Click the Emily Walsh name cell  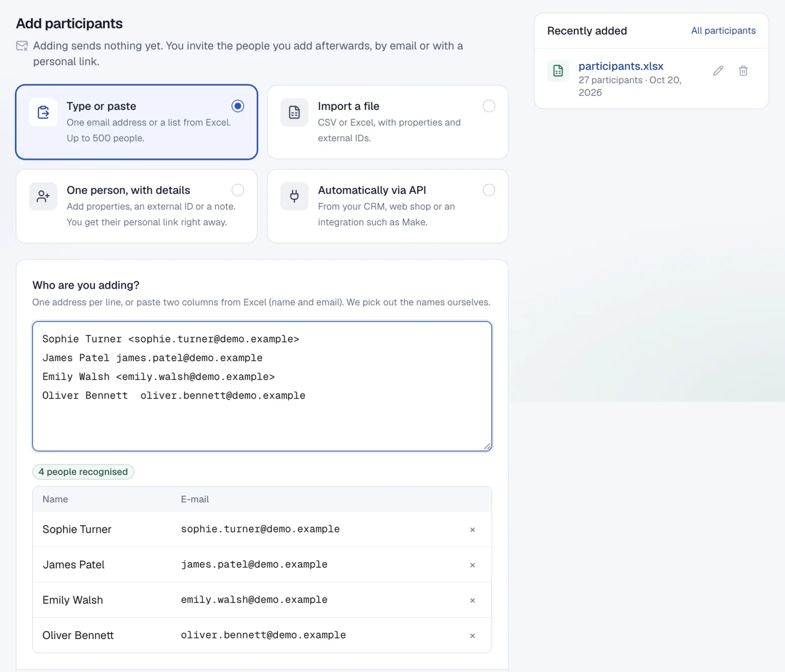pyautogui.click(x=73, y=600)
